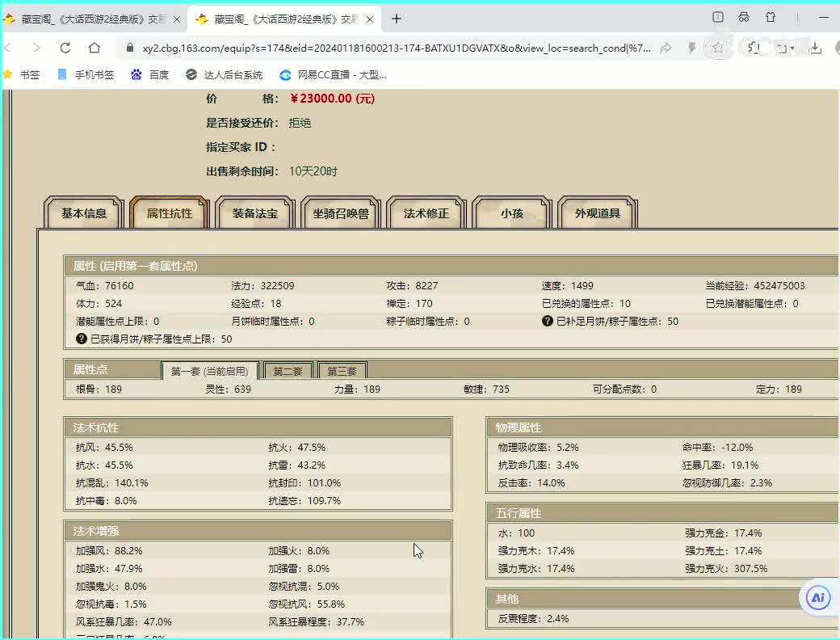Click the 攻击: 8227 value
This screenshot has width=840, height=640.
(x=412, y=286)
